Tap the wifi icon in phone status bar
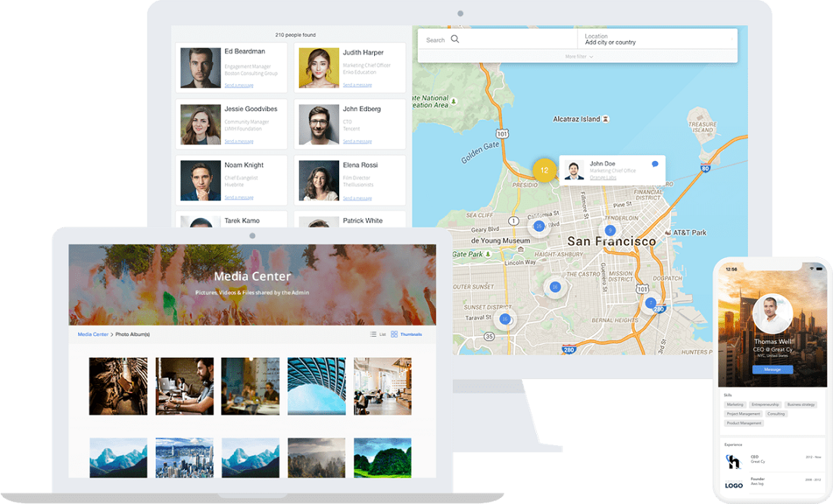Viewport: 833px width, 504px height. click(x=812, y=269)
